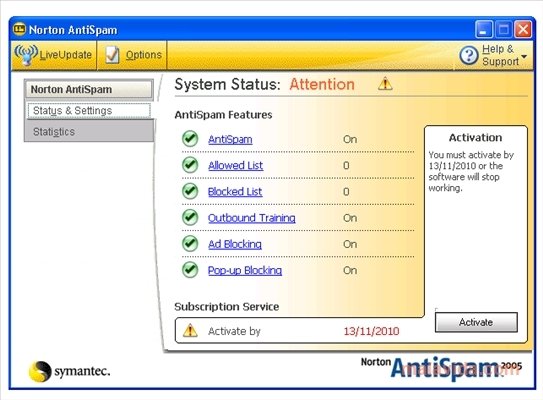Click the System Status warning triangle icon
The image size is (543, 400).
385,84
